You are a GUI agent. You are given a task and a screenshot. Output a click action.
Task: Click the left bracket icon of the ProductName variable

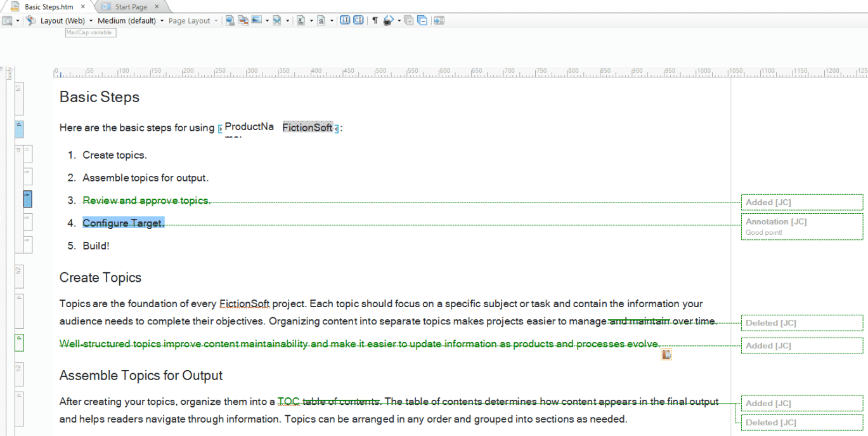pos(221,129)
